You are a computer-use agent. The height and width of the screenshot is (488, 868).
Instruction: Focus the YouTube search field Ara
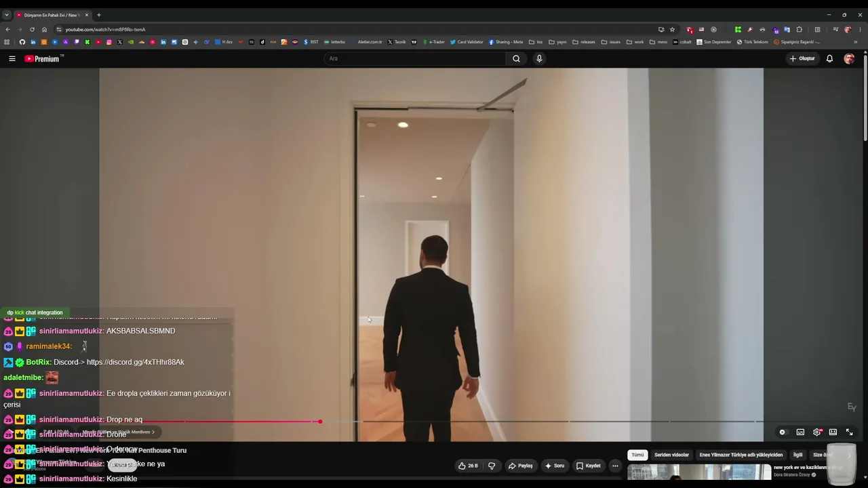coord(414,59)
